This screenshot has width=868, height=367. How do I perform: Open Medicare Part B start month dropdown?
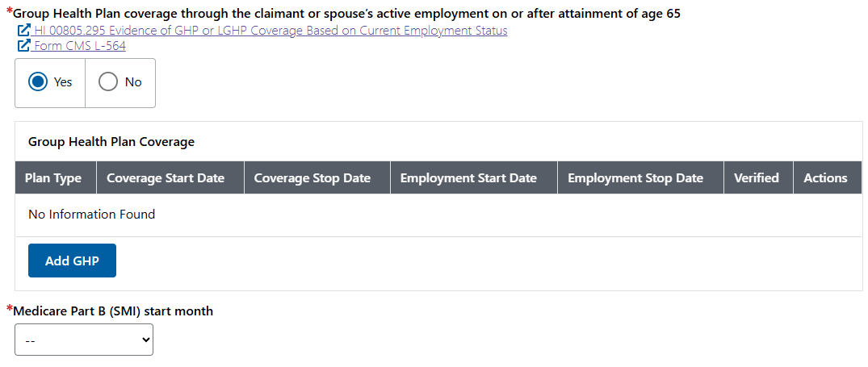[x=84, y=340]
